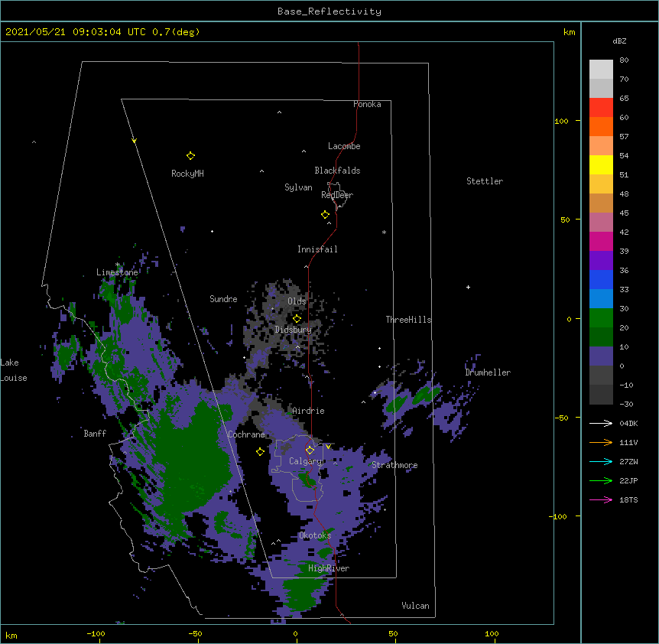This screenshot has height=644, width=659.
Task: Click the Calgary city label
Action: pos(306,461)
